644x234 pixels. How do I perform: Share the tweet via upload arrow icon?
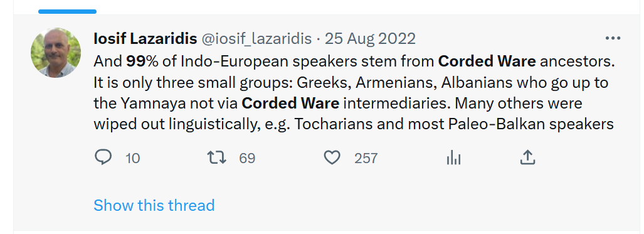coord(527,157)
